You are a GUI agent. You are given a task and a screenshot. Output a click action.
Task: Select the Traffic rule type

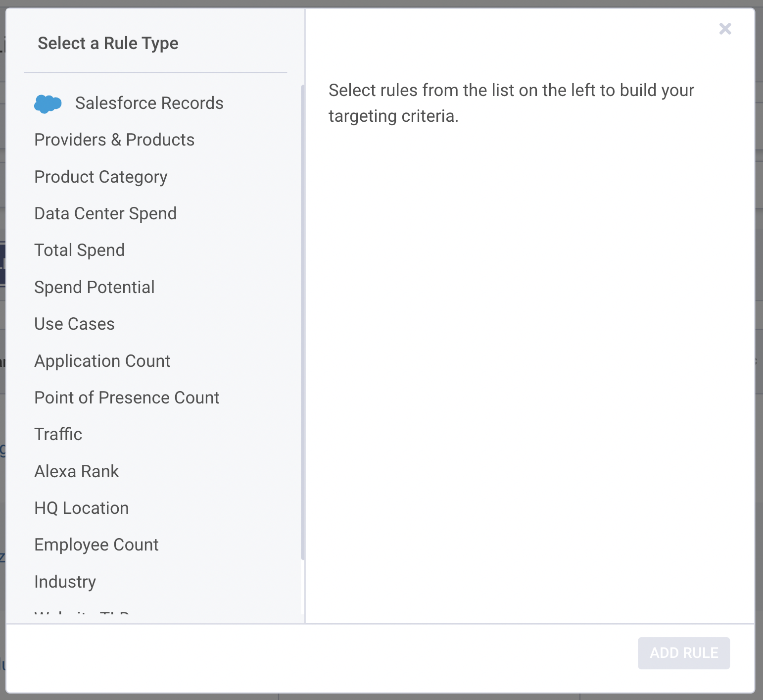(x=58, y=434)
